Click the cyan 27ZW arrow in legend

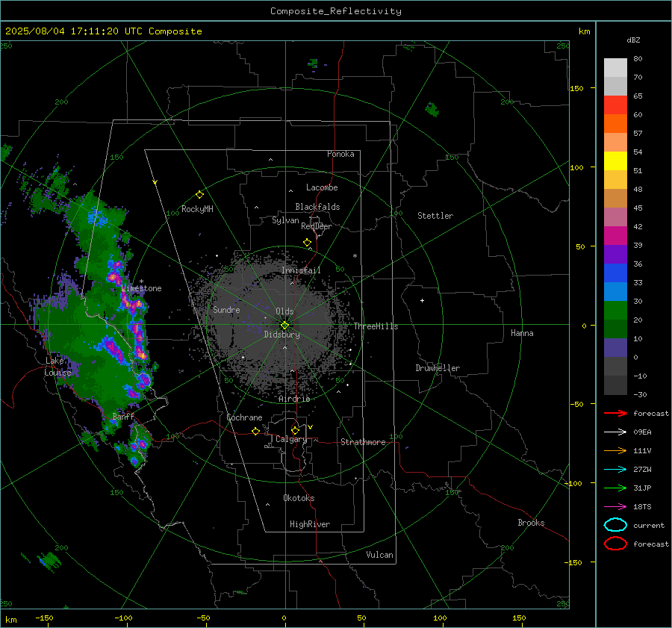[615, 470]
